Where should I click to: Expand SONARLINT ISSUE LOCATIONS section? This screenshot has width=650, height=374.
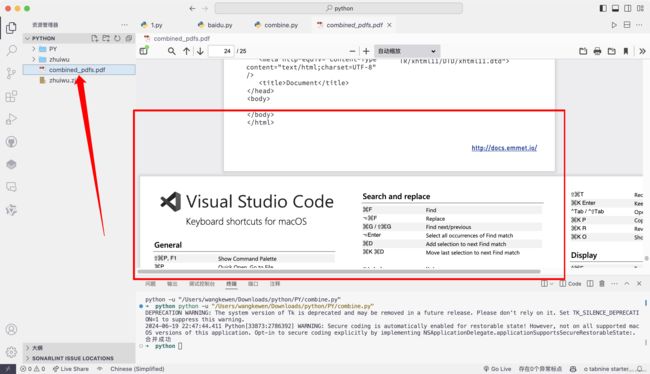(79, 358)
